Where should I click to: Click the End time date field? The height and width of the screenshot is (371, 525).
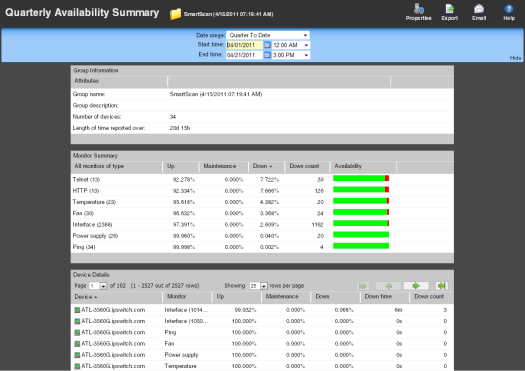coord(244,55)
